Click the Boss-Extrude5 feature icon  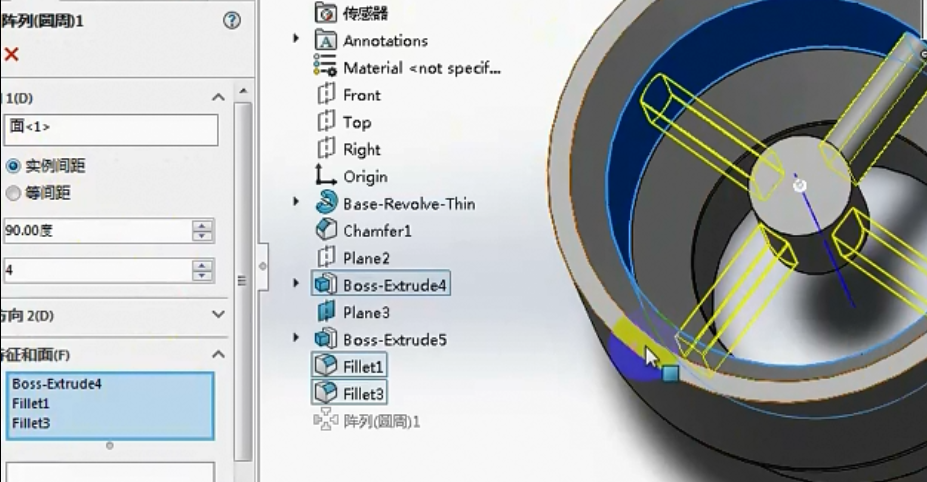click(x=326, y=339)
